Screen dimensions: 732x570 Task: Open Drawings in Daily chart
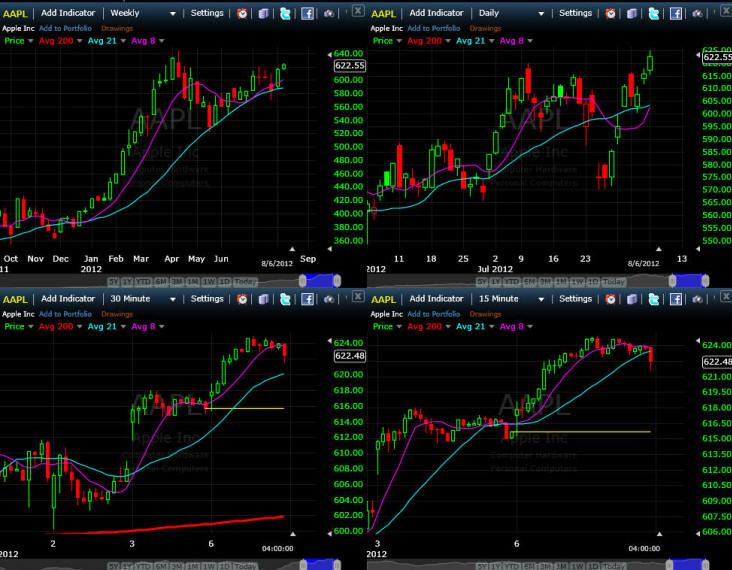click(x=485, y=28)
